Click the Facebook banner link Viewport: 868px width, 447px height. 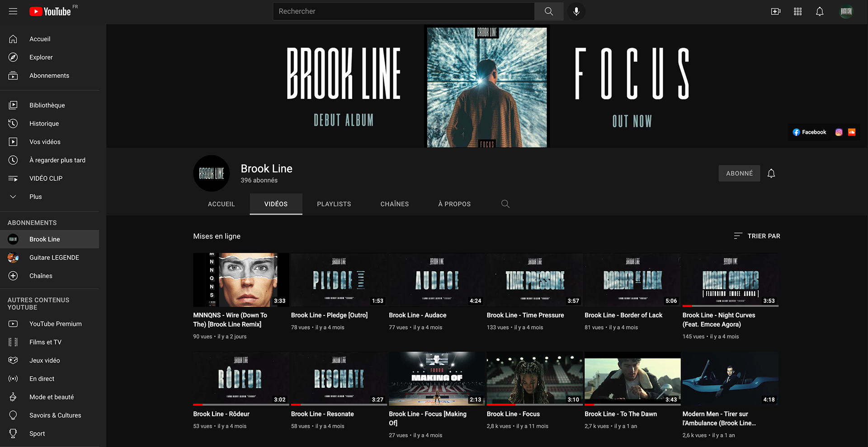pos(809,132)
